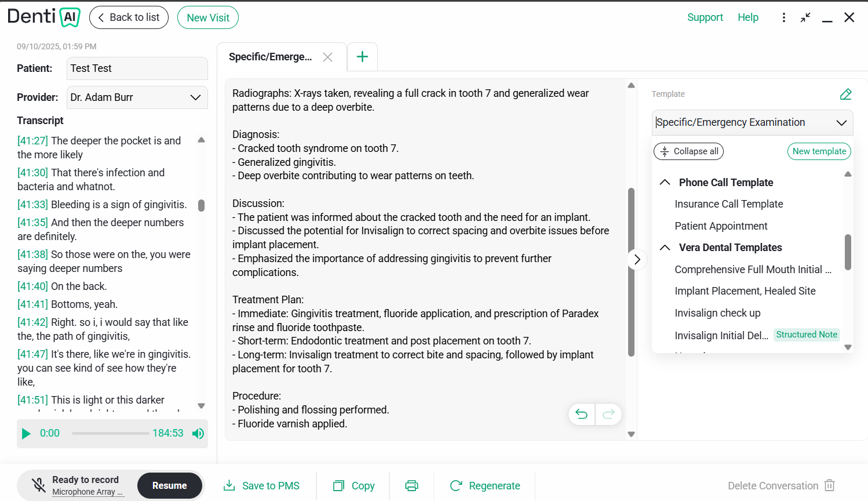The width and height of the screenshot is (868, 501).
Task: Click the redo arrow in the note
Action: point(608,414)
